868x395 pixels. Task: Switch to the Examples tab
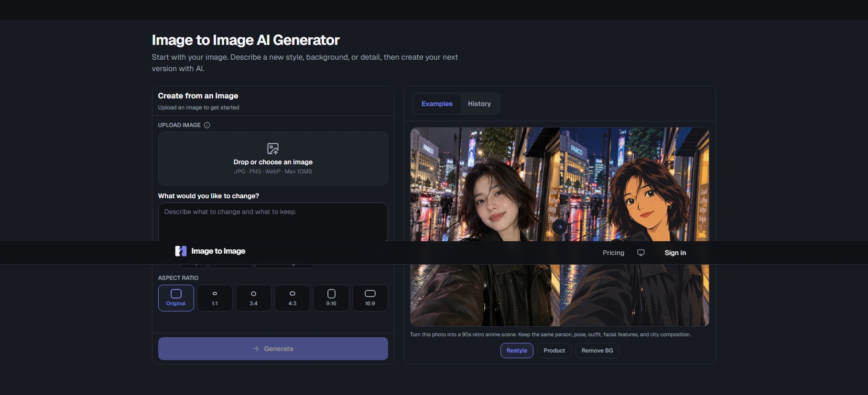[x=437, y=104]
